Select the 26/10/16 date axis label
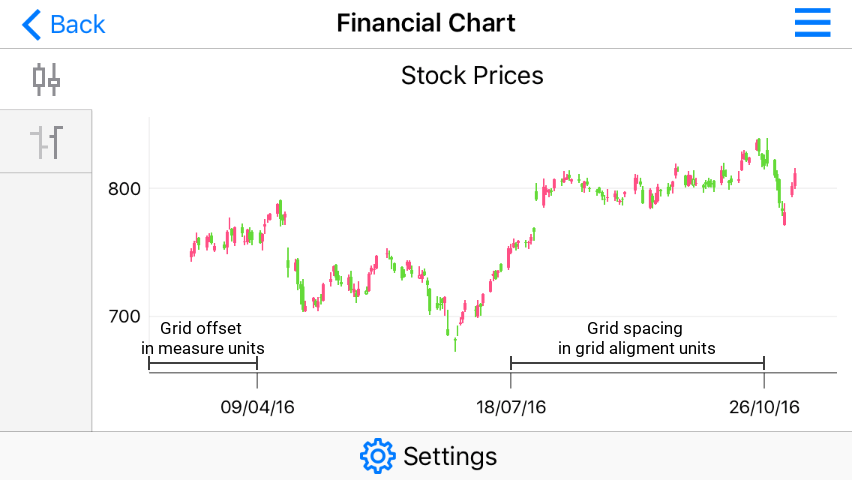 pyautogui.click(x=764, y=407)
